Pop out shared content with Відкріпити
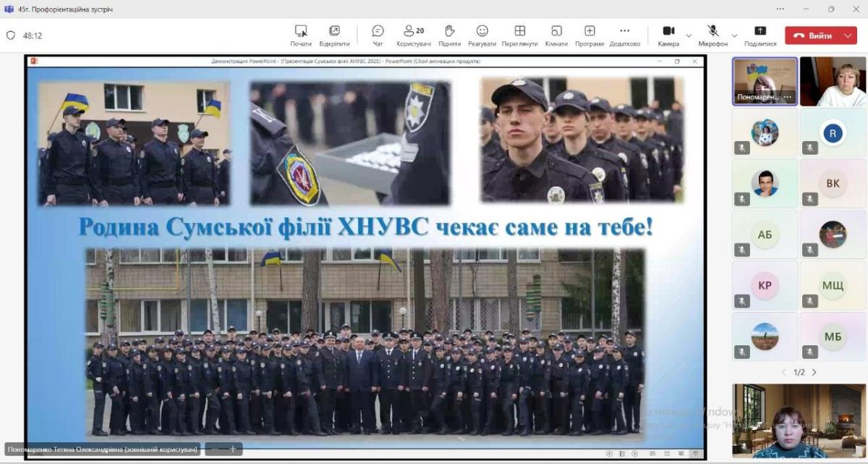868x464 pixels. coord(334,35)
